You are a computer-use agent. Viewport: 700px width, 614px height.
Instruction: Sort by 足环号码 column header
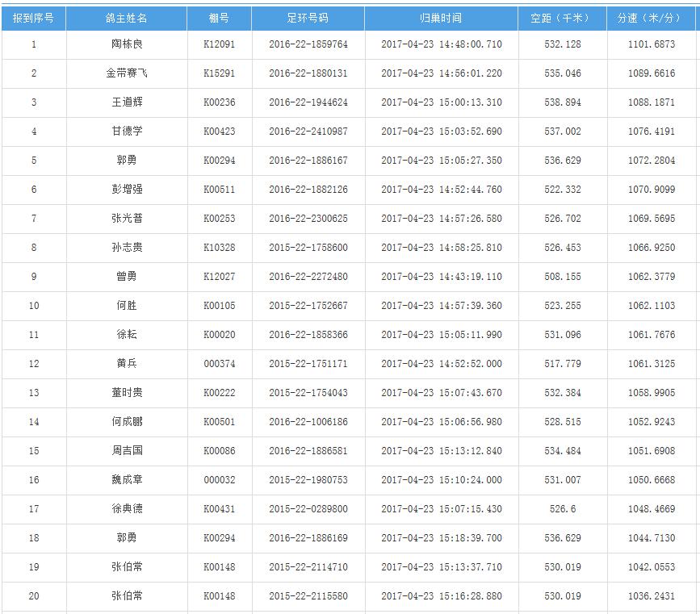point(308,18)
